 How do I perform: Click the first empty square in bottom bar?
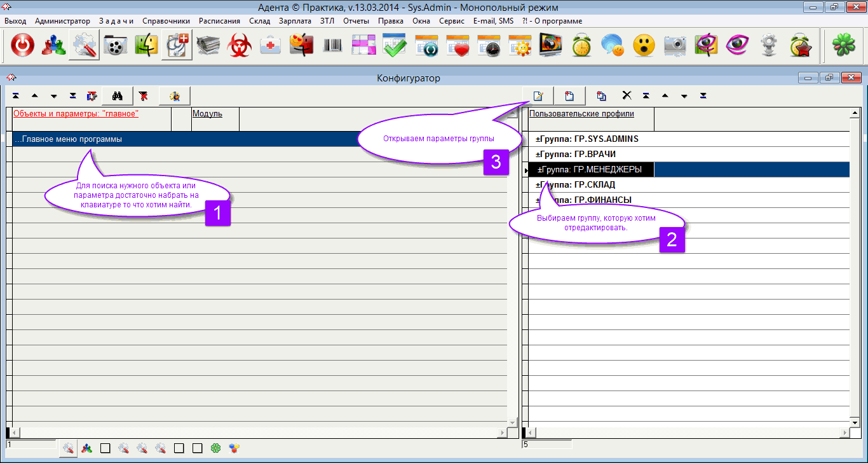105,448
